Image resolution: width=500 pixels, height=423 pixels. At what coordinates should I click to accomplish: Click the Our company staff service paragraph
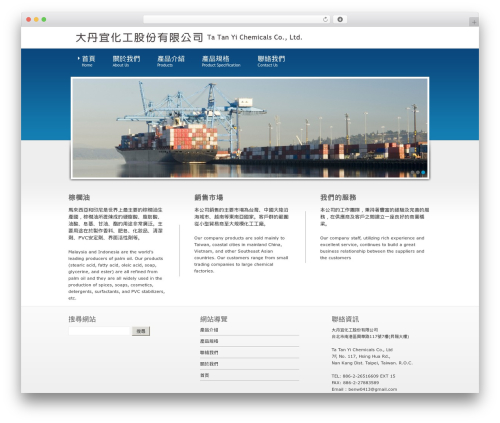(372, 248)
